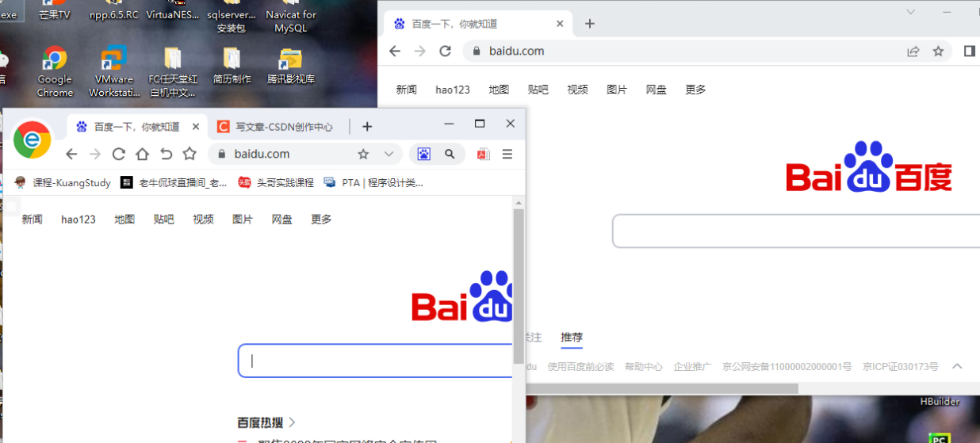The height and width of the screenshot is (443, 980).
Task: Open the FC任天堂红白机 folder on desktop
Action: (172, 71)
